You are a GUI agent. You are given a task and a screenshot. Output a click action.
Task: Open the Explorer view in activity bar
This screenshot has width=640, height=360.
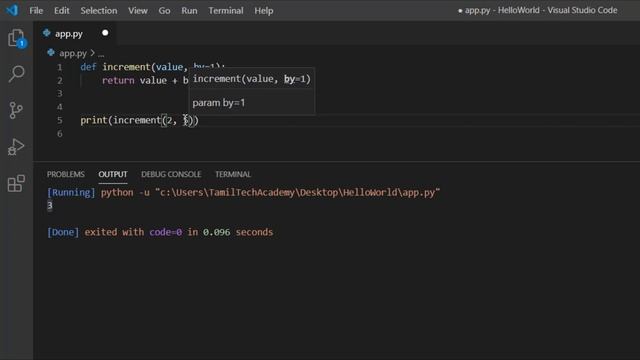tap(16, 38)
